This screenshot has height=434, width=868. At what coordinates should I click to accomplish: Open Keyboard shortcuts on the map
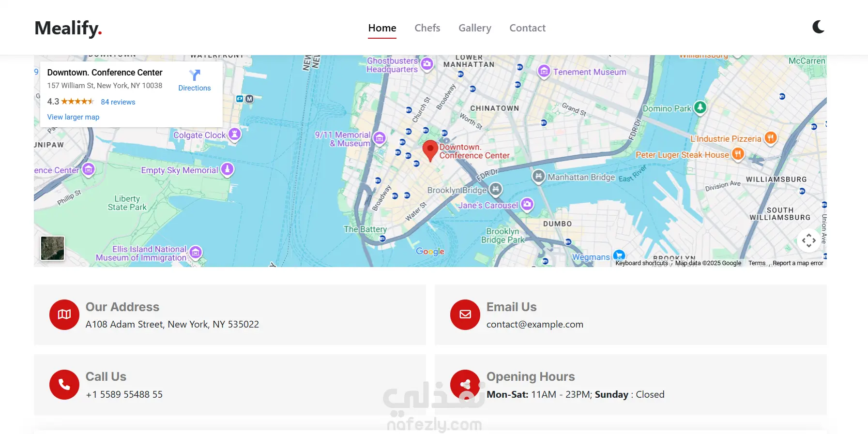coord(641,263)
